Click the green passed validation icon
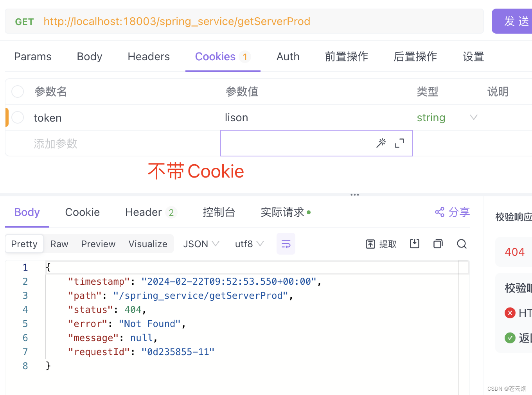 point(510,338)
